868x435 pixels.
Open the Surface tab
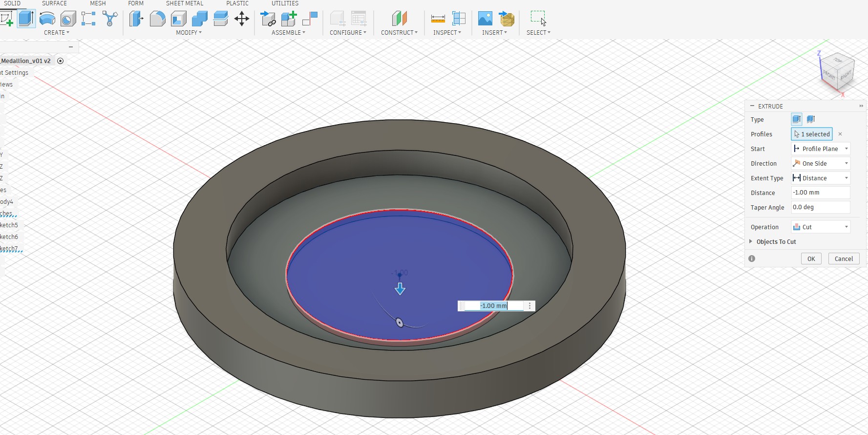pyautogui.click(x=54, y=3)
